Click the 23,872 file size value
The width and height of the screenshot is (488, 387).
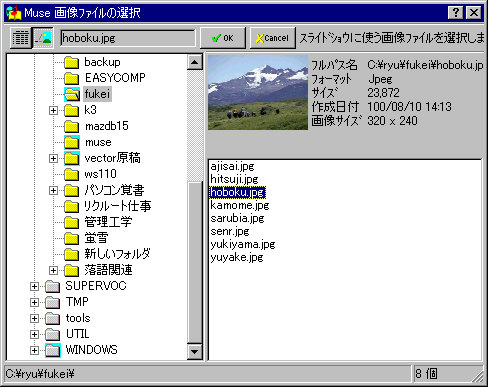383,93
